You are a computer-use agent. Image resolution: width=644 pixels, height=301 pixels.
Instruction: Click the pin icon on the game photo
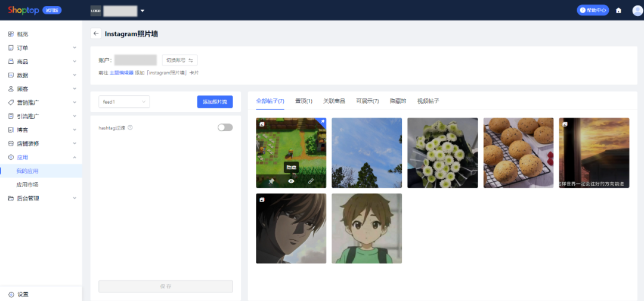(271, 181)
